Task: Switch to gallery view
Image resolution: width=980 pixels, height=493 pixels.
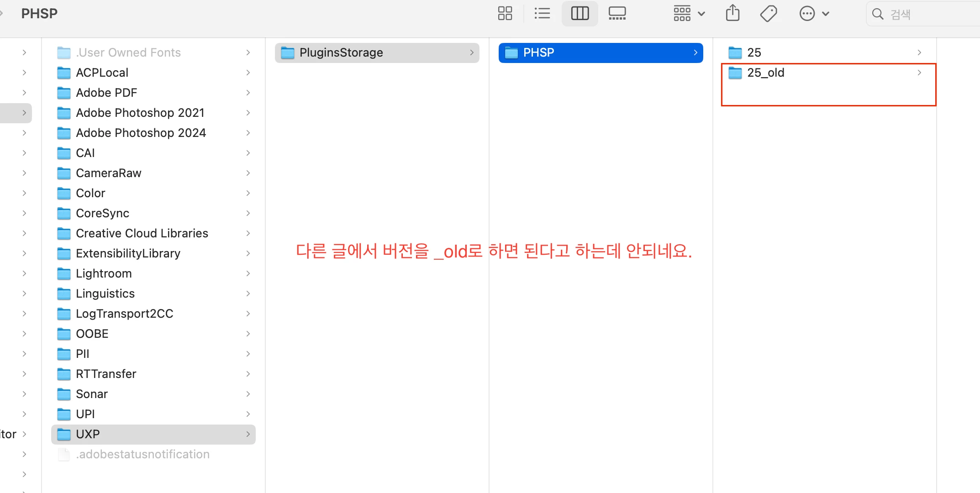Action: coord(617,14)
